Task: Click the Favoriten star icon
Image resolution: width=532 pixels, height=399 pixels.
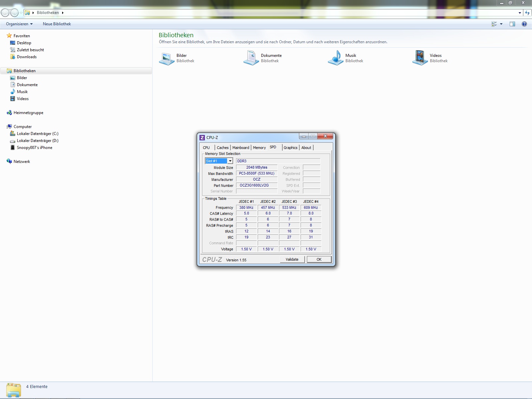Action: [x=9, y=36]
